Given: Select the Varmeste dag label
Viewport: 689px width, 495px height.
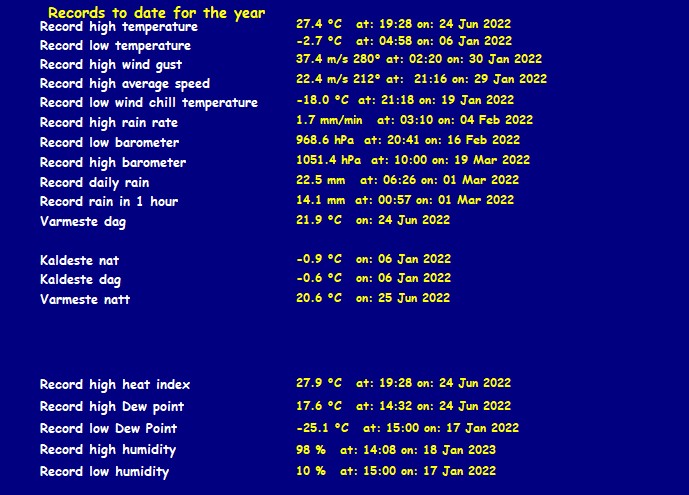Looking at the screenshot, I should pyautogui.click(x=82, y=222).
